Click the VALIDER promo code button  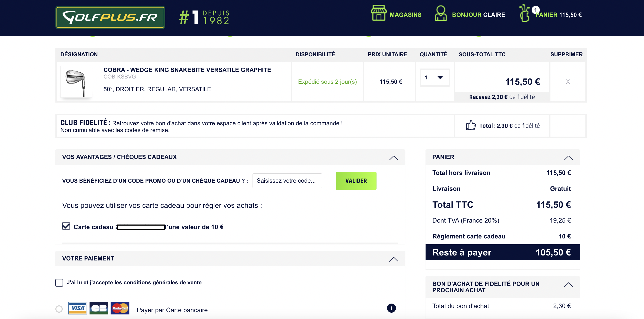tap(356, 181)
